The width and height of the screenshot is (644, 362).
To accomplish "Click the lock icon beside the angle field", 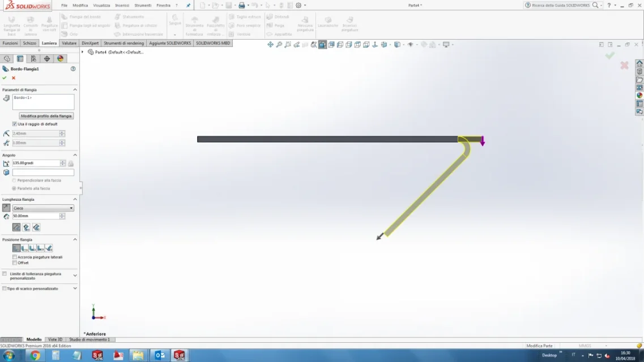I will [x=71, y=163].
